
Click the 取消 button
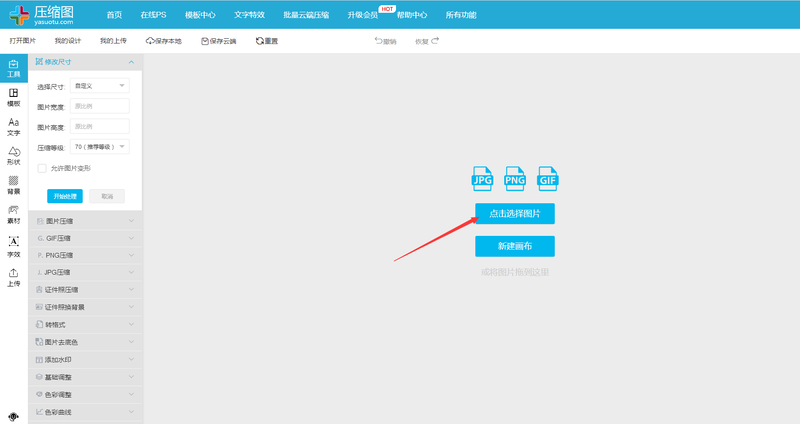(x=107, y=196)
